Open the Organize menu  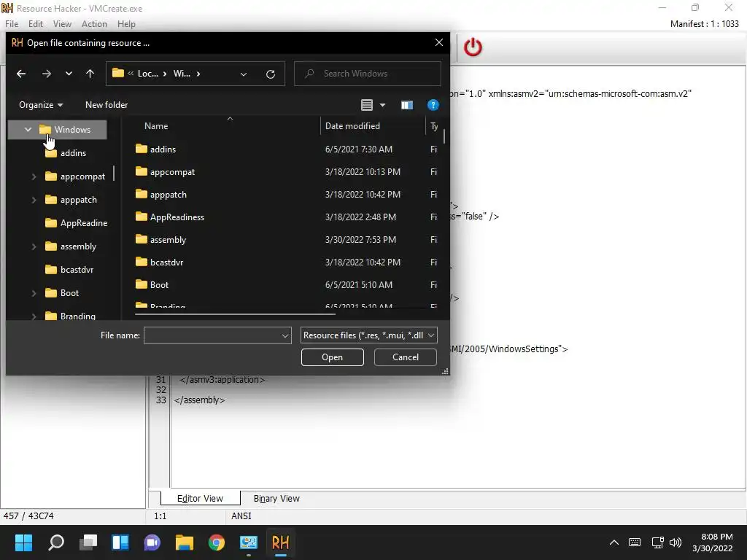(41, 105)
